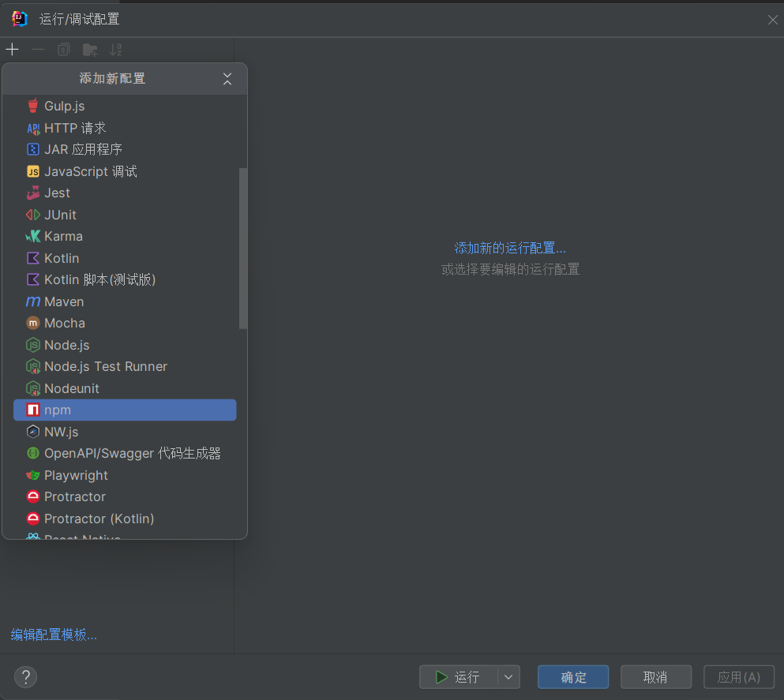Viewport: 784px width, 700px height.
Task: Click the 取消 button
Action: pos(656,678)
